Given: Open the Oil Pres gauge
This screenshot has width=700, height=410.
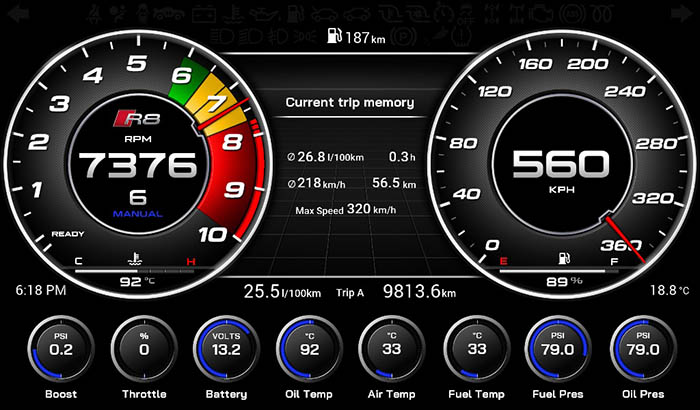Looking at the screenshot, I should click(x=643, y=349).
